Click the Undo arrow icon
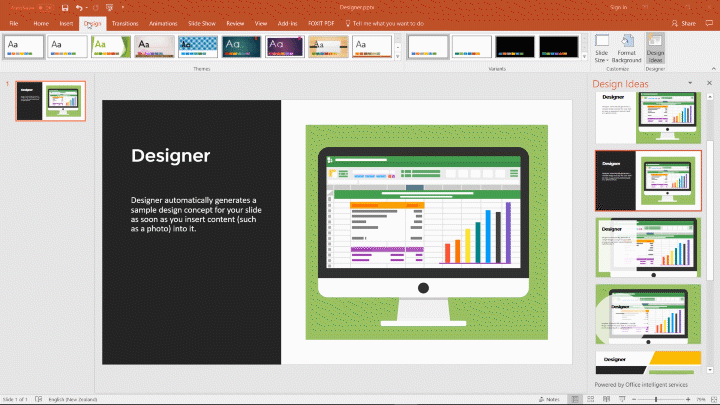Viewport: 720px width, 405px height. pyautogui.click(x=79, y=7)
